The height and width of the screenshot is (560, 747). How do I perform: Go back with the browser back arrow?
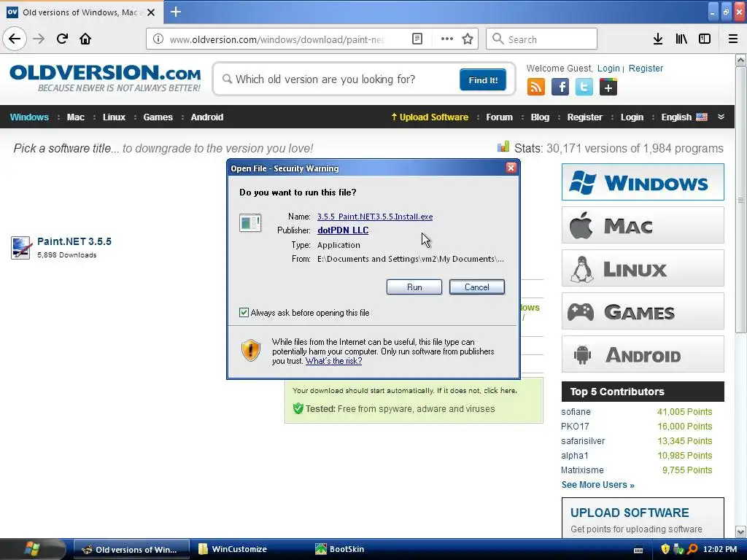(15, 39)
